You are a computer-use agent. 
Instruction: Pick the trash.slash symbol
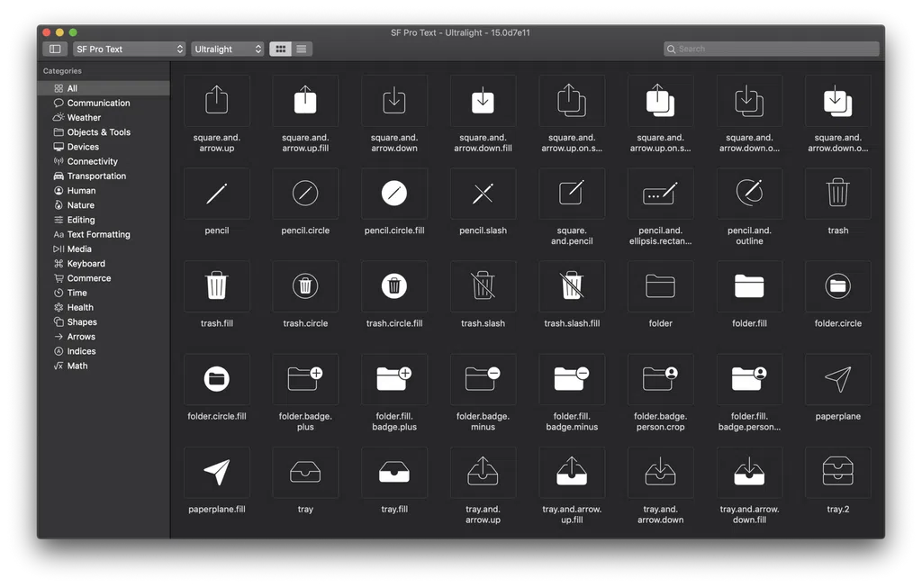(483, 286)
